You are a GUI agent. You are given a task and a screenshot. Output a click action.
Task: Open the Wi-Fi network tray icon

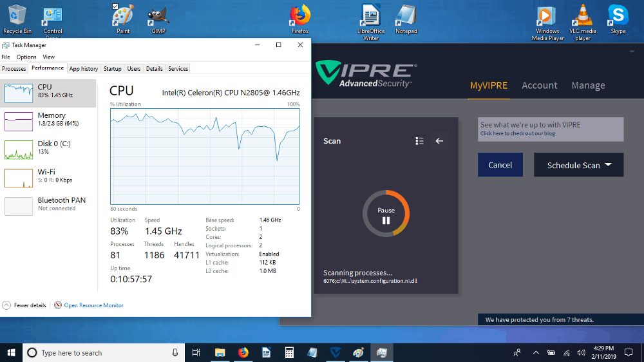point(566,352)
